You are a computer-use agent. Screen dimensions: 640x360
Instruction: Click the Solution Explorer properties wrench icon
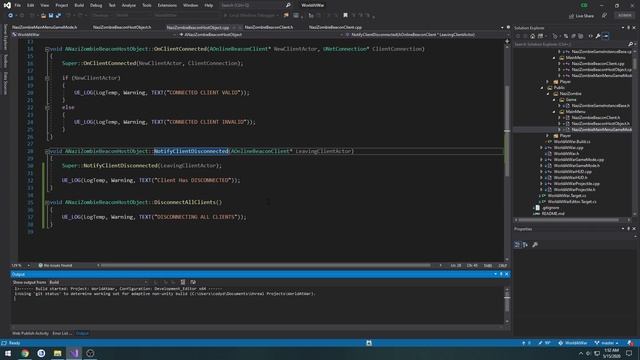click(x=598, y=36)
